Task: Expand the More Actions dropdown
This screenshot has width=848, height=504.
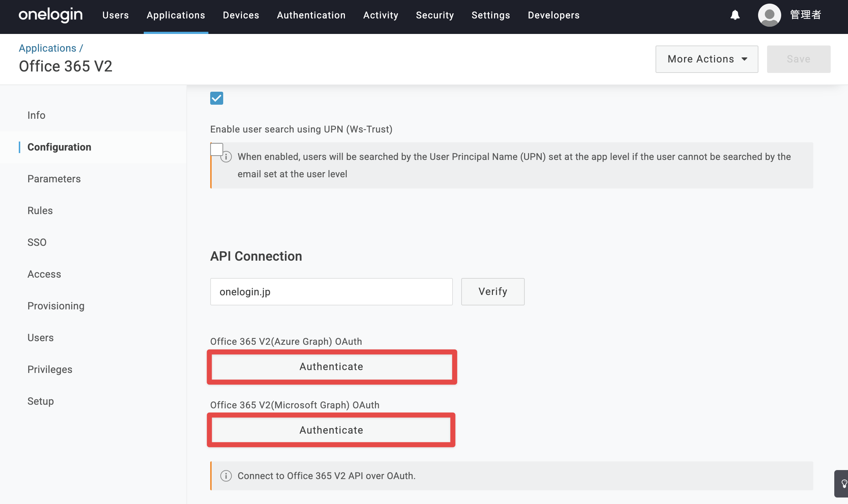Action: 707,59
